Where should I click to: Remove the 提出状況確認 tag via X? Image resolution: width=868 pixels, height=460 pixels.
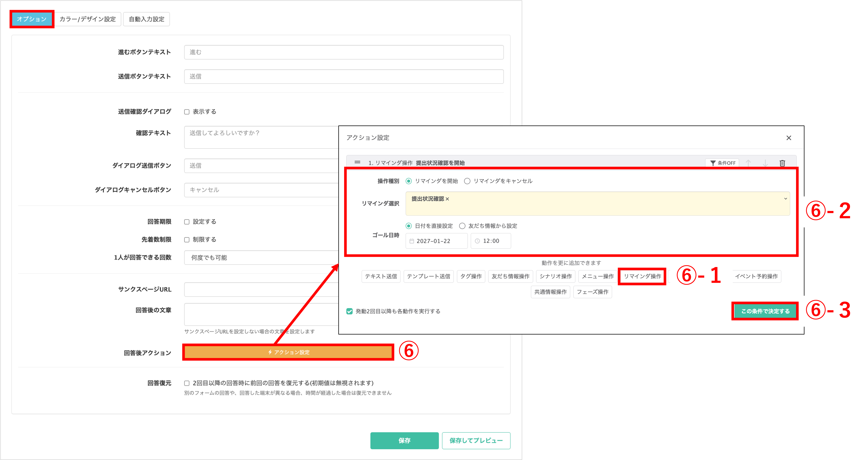coord(447,199)
